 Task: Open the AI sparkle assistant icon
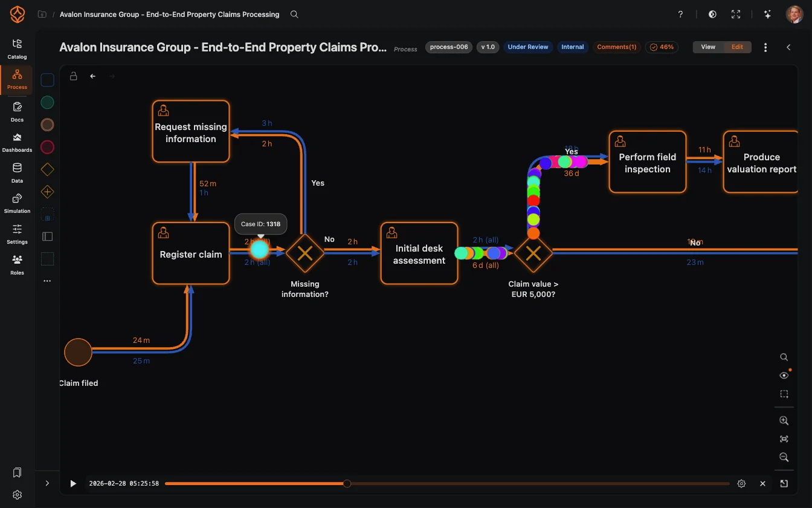(x=767, y=14)
